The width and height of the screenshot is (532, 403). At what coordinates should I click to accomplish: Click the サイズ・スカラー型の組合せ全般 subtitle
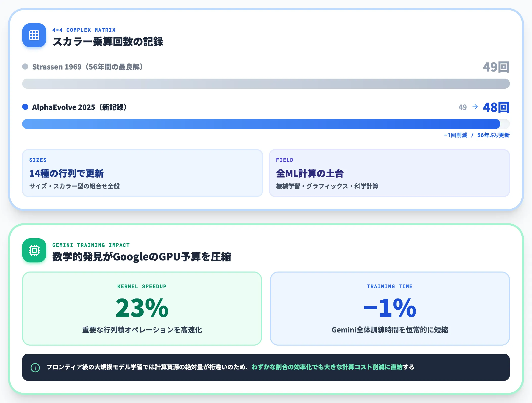tap(75, 186)
